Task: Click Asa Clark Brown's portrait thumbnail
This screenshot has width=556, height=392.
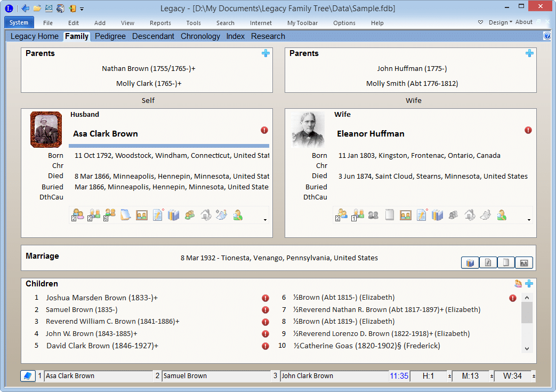Action: (x=46, y=130)
